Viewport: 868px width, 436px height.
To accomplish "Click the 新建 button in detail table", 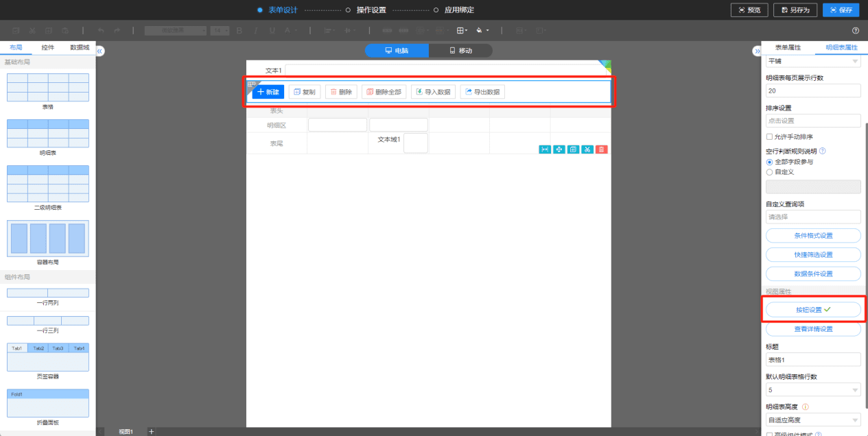I will [268, 92].
